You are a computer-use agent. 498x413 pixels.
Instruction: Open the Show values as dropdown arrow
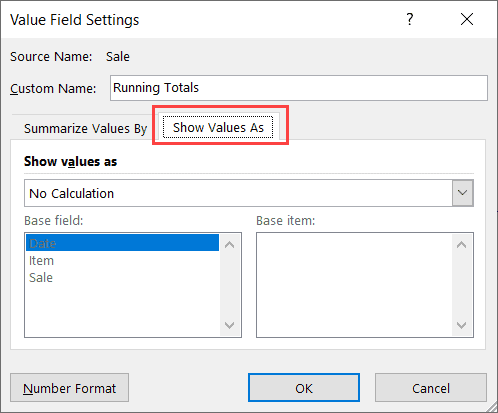462,193
